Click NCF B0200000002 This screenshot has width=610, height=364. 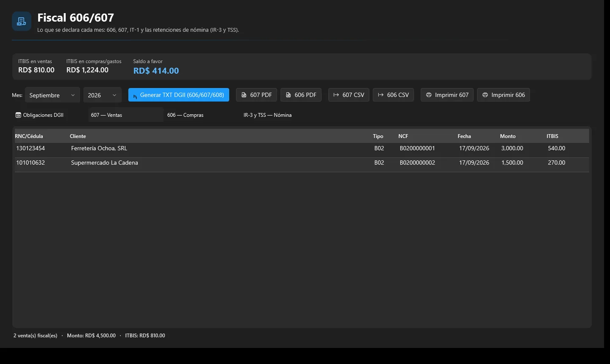(x=417, y=163)
